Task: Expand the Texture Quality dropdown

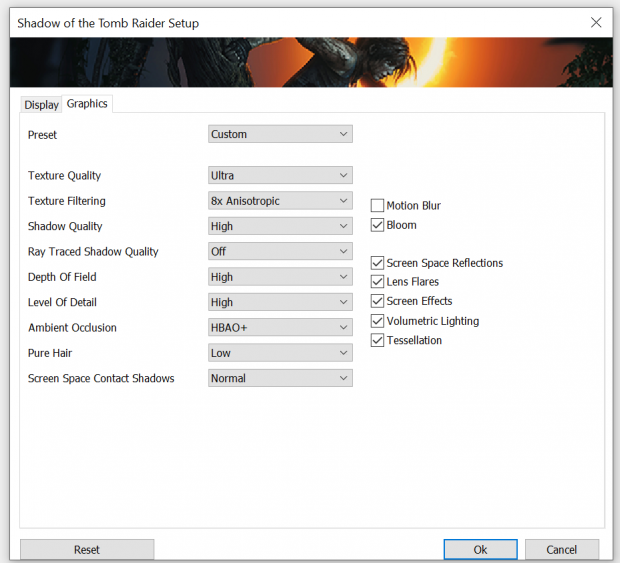Action: [280, 175]
